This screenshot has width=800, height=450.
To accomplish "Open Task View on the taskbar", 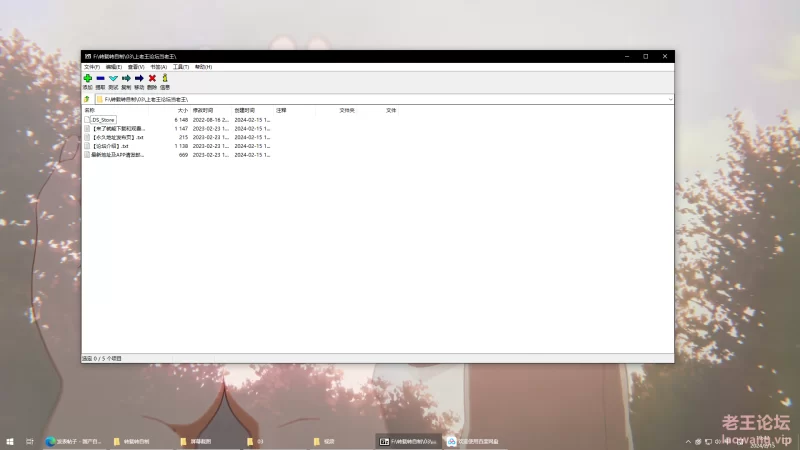I will tap(30, 441).
